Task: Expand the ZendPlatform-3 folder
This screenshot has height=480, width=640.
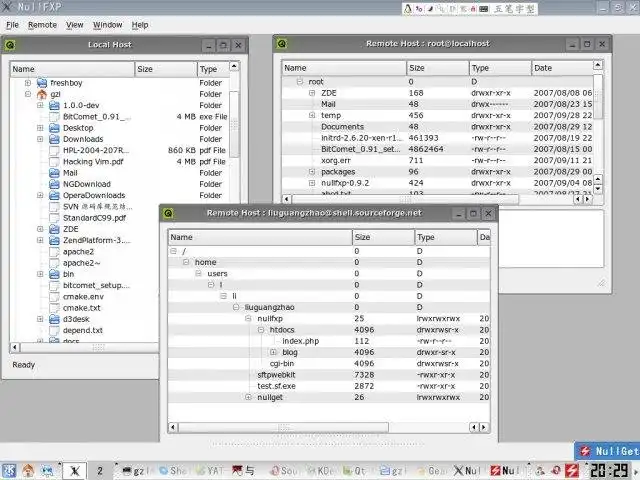Action: pyautogui.click(x=40, y=240)
